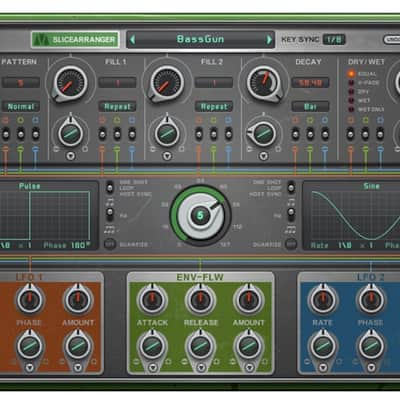Click the down-arrow button under Fill 2 knob
Viewport: 400px width, 400px height.
click(x=167, y=156)
